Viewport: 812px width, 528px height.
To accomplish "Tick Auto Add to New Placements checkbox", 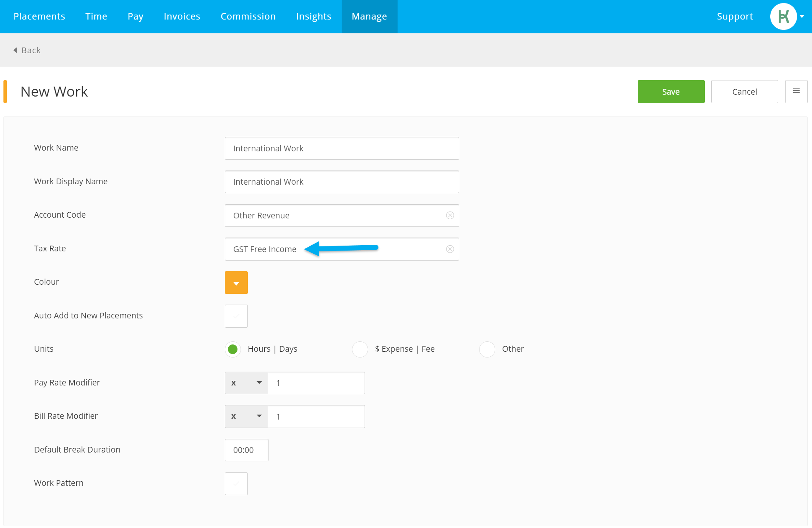I will 236,316.
